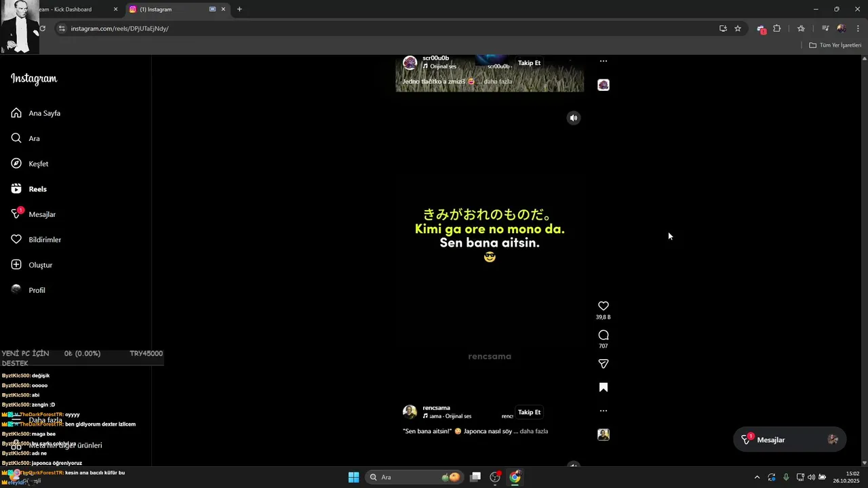Open the Extensions puzzle icon

777,28
